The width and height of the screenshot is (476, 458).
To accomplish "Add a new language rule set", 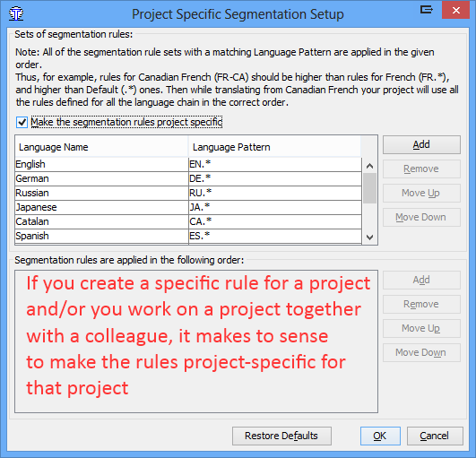I will [x=421, y=145].
